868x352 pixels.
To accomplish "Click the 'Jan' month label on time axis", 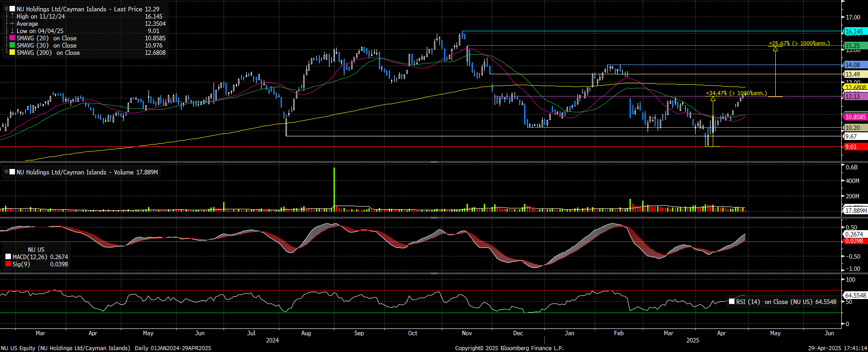I will pyautogui.click(x=569, y=333).
